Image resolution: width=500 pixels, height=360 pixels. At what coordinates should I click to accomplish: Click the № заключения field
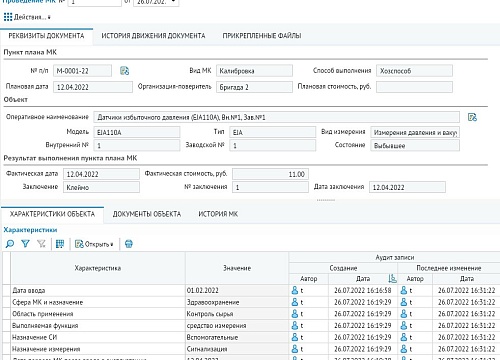coord(270,187)
